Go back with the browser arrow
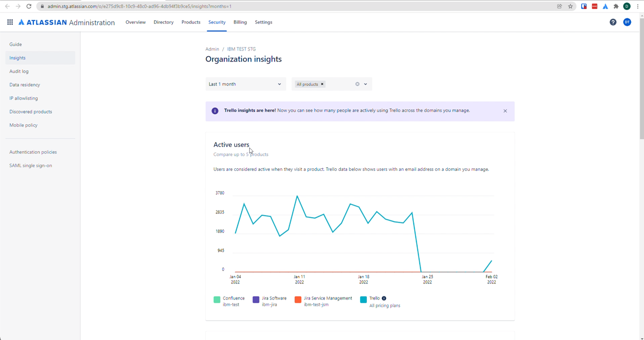The image size is (644, 340). [7, 6]
